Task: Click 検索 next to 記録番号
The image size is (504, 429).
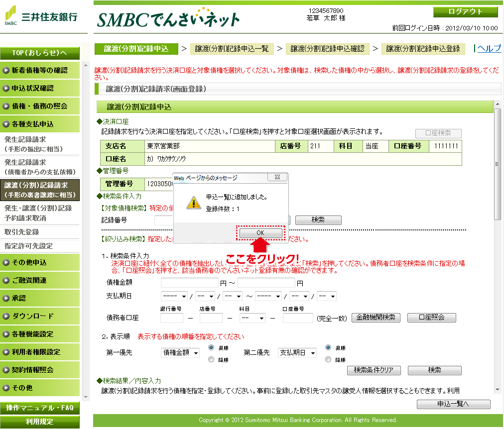Action: pyautogui.click(x=318, y=220)
